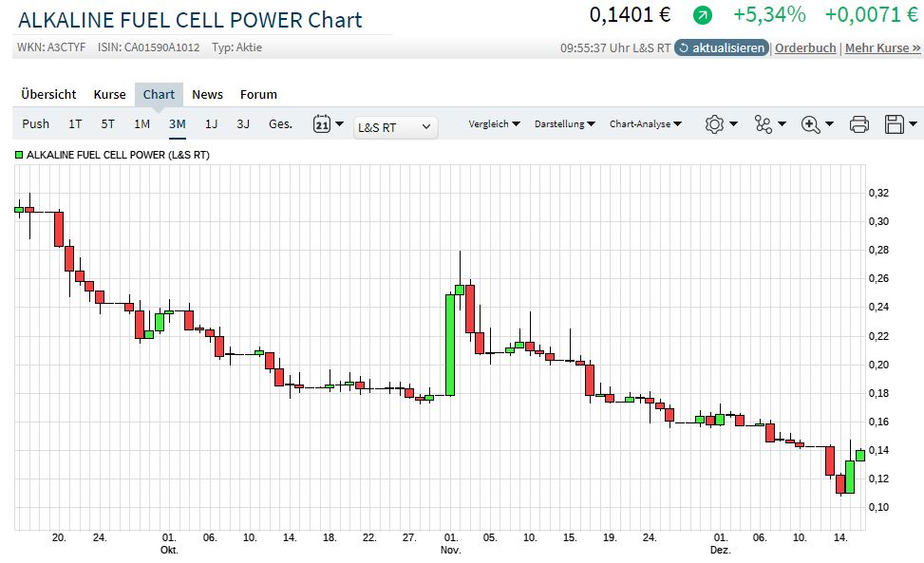Click the +0,0071 € change value

tap(871, 14)
